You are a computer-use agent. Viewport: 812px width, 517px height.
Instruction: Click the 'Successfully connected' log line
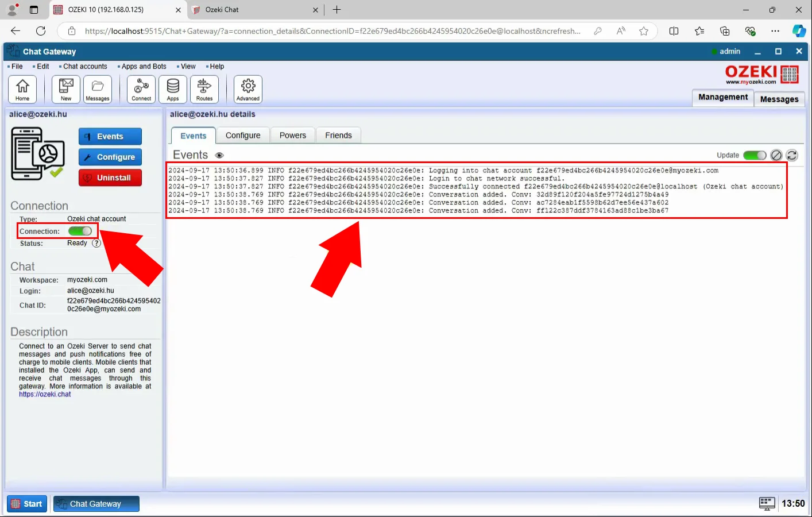476,187
